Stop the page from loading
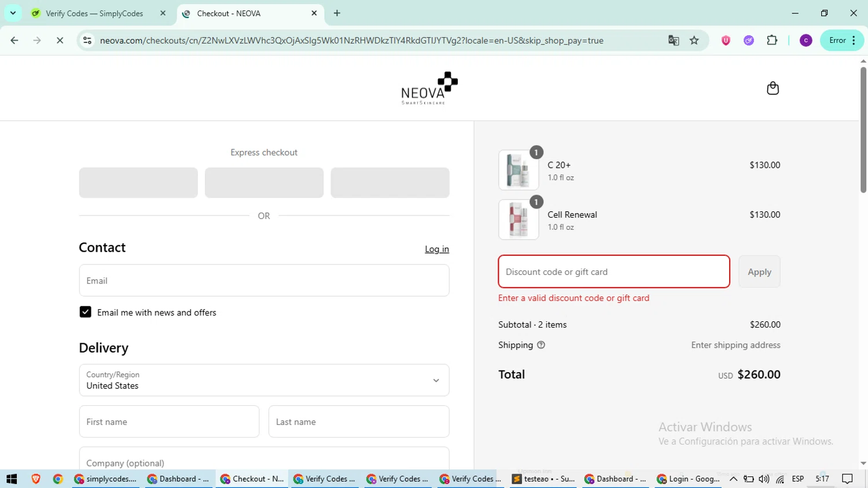868x488 pixels. (x=60, y=41)
